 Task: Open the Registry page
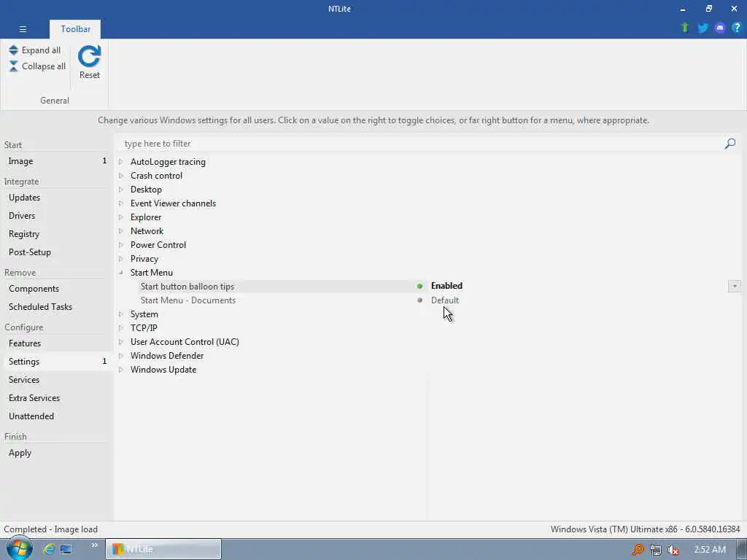pos(57,234)
